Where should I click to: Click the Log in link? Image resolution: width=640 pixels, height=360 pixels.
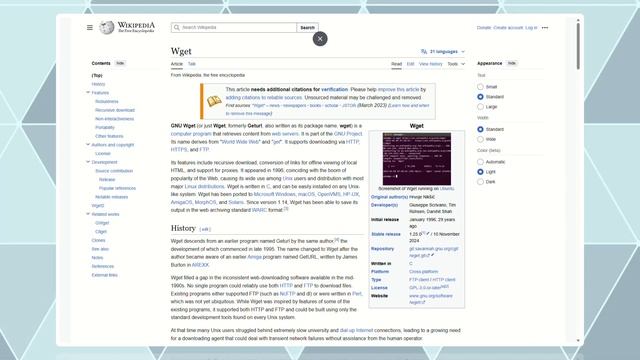click(531, 28)
